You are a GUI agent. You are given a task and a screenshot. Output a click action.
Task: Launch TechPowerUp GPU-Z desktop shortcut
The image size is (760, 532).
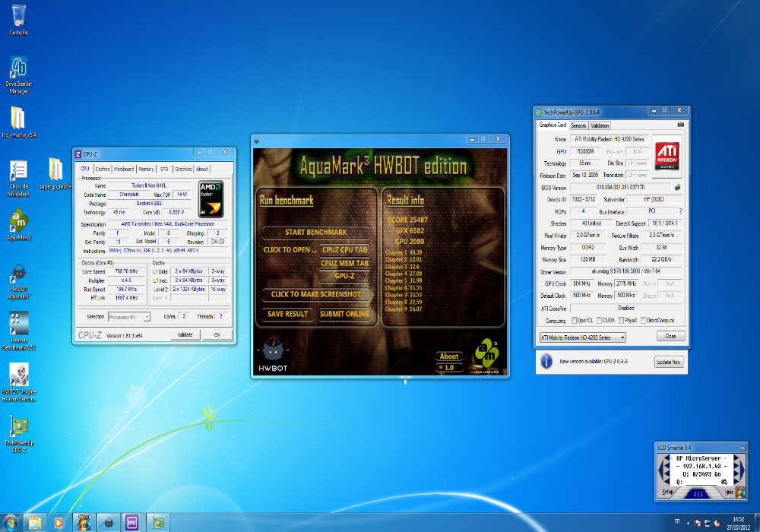point(18,434)
